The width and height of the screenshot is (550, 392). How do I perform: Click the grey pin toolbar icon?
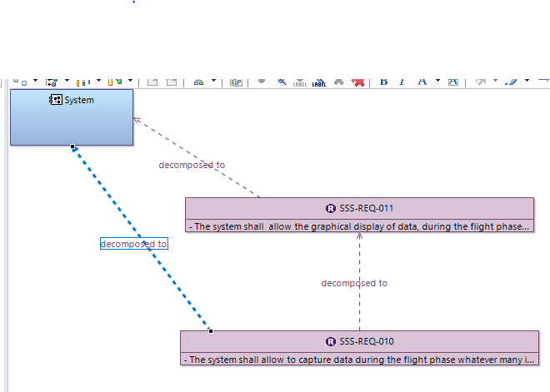point(262,82)
